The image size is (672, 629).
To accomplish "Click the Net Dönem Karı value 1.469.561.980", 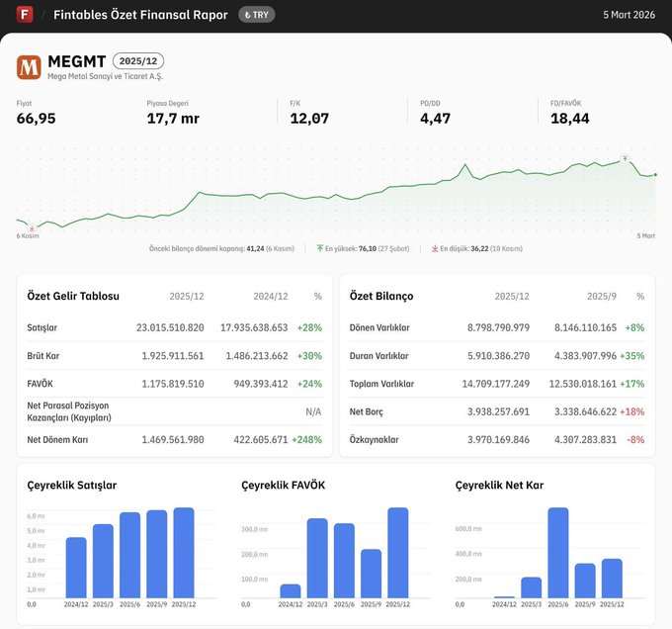I will coord(173,439).
